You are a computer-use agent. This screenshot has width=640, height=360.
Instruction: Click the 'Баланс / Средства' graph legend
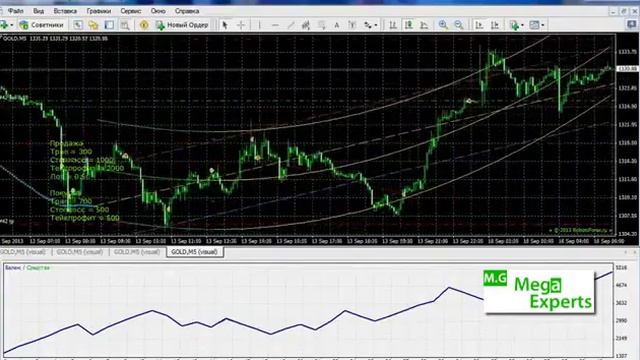(27, 268)
